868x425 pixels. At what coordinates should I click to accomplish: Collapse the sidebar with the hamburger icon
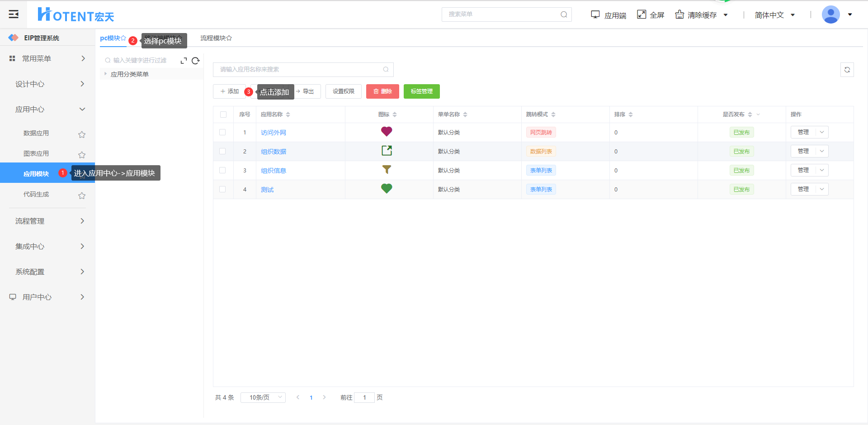tap(14, 14)
